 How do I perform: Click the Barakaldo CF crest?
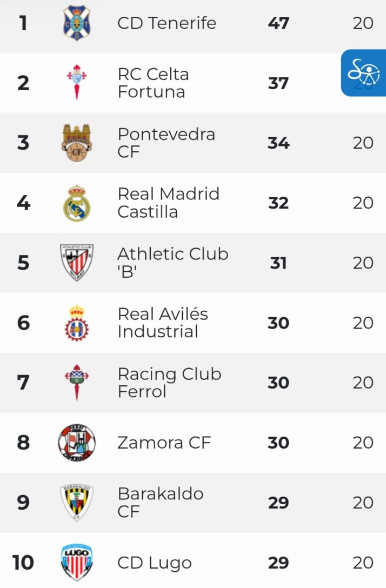(x=77, y=503)
